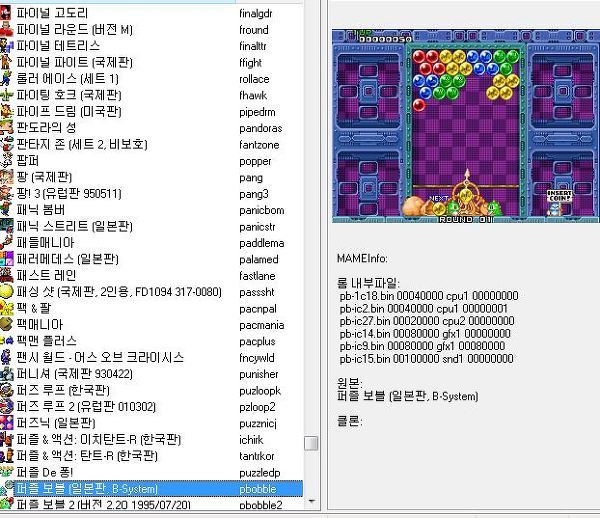600x518 pixels.
Task: Select game 패닉 봄버 in list
Action: point(41,210)
